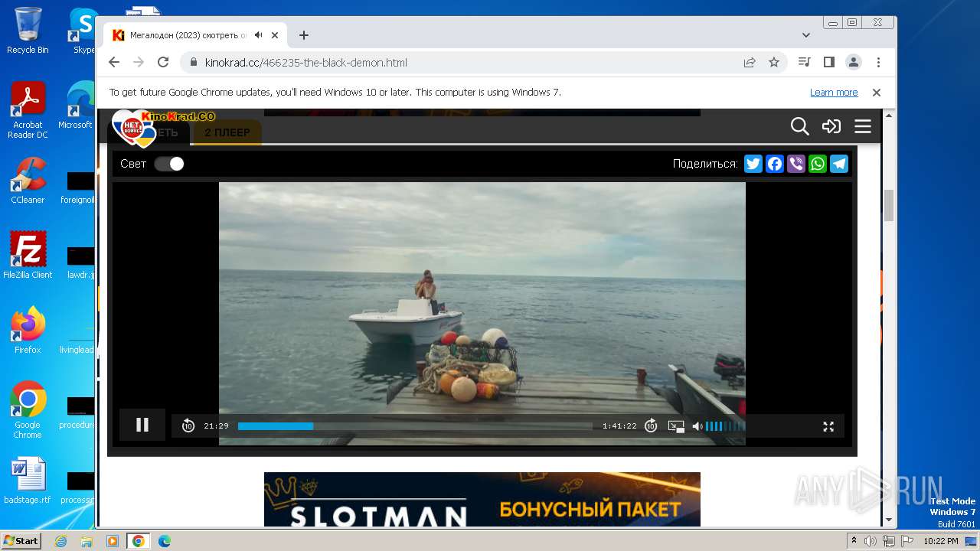980x551 pixels.
Task: Seek on the video progress bar
Action: click(415, 426)
